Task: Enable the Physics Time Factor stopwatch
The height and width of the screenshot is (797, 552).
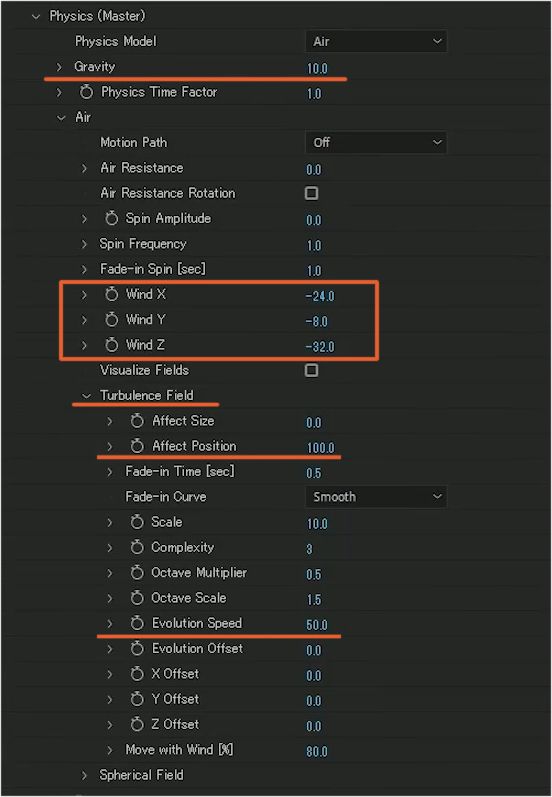Action: click(86, 92)
